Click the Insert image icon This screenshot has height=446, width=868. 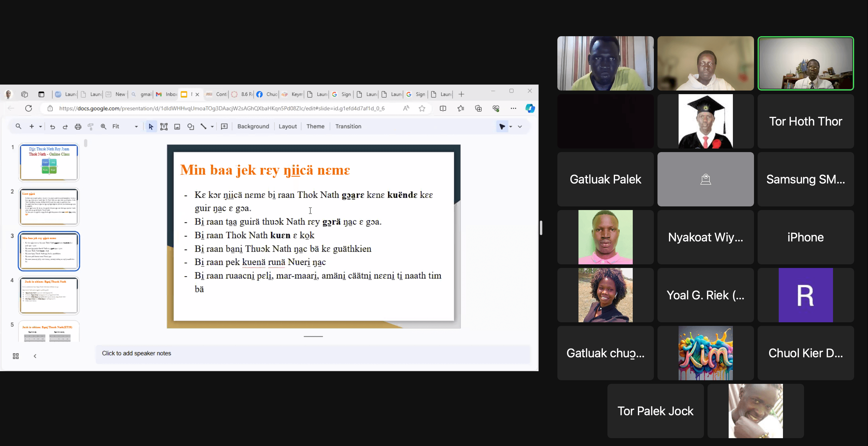pyautogui.click(x=177, y=126)
